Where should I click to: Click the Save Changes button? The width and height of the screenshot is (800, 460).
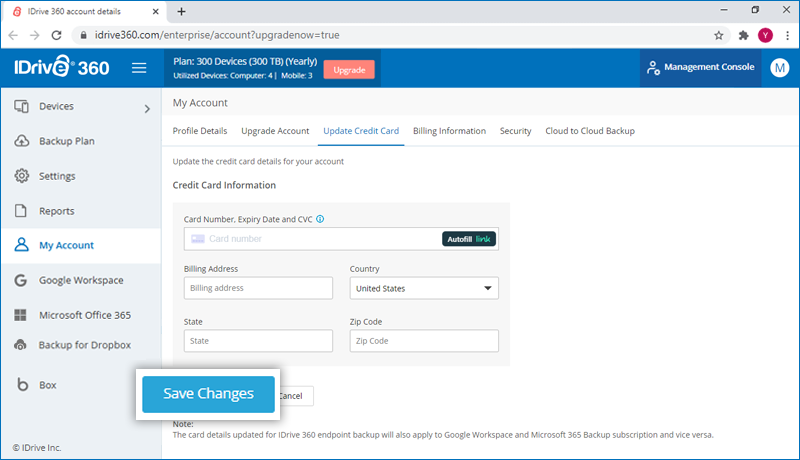pyautogui.click(x=208, y=394)
